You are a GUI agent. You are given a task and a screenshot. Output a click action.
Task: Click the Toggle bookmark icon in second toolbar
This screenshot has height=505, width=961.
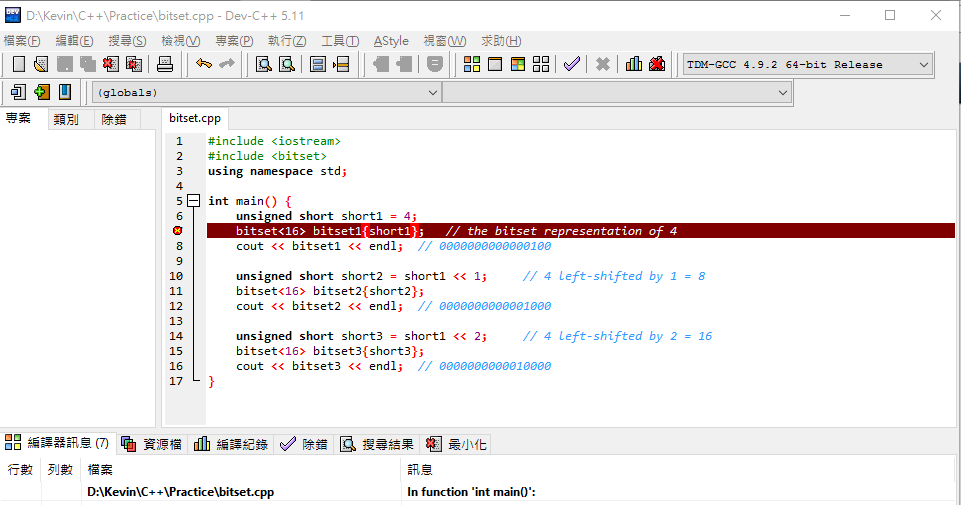click(65, 92)
